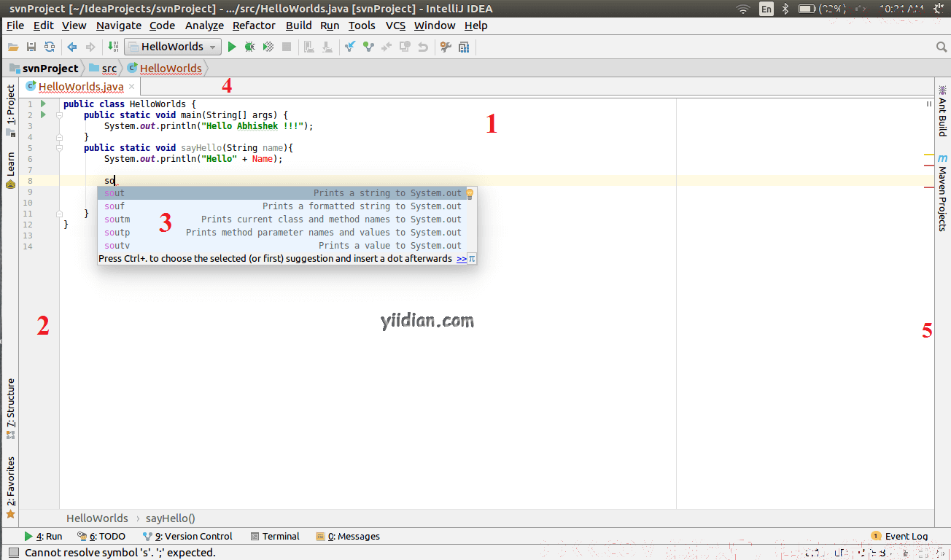Open the Analyze menu
Image resolution: width=951 pixels, height=560 pixels.
204,25
